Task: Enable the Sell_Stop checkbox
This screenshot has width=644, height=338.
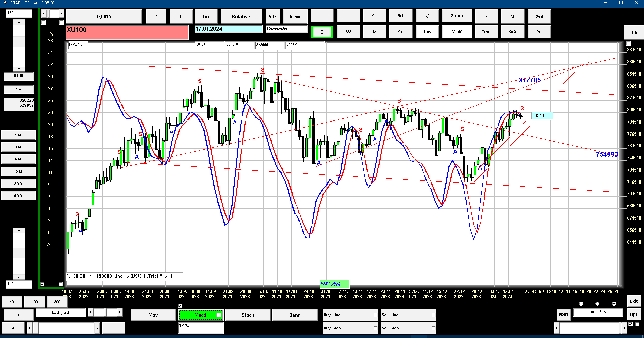Action: 433,328
